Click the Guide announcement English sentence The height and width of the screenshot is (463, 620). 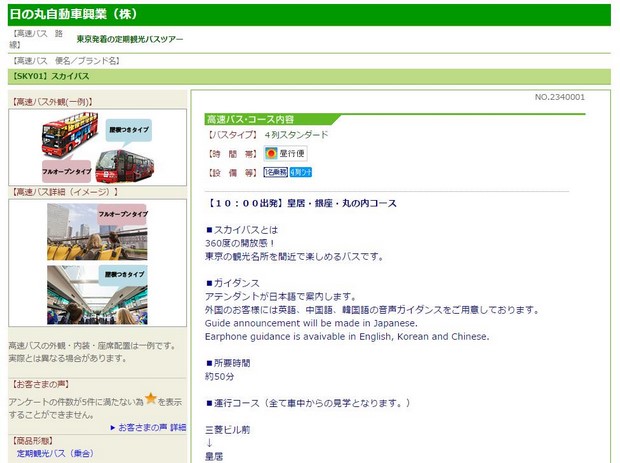click(x=311, y=323)
